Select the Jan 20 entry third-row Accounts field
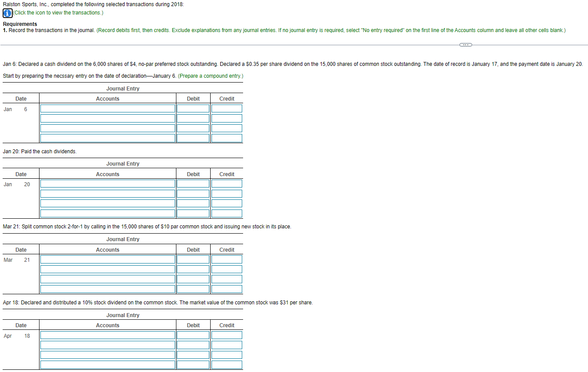 (x=108, y=204)
